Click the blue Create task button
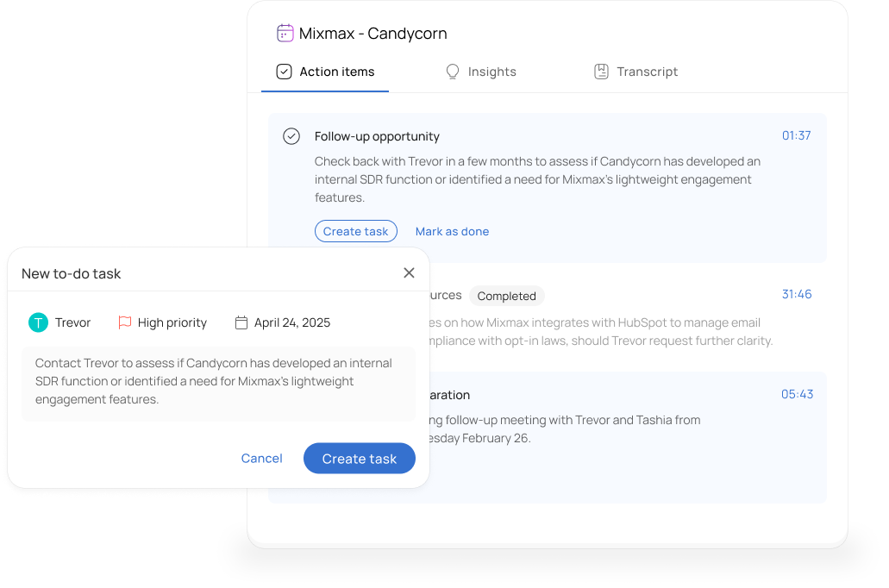 tap(360, 458)
